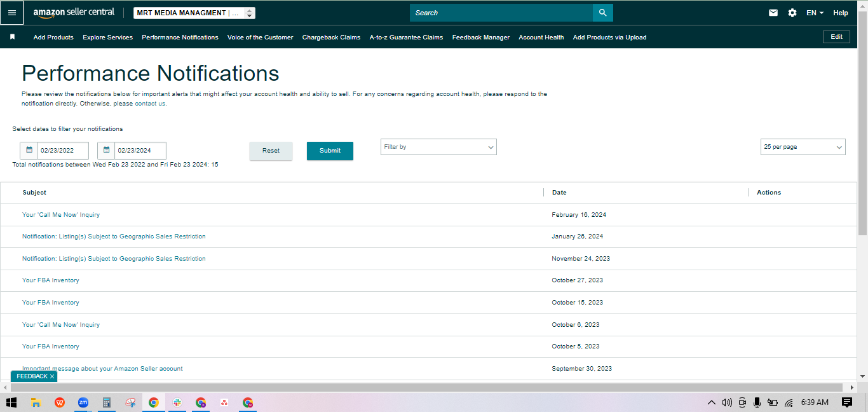The image size is (868, 412).
Task: Click the Wi-Fi network tray icon
Action: (789, 402)
